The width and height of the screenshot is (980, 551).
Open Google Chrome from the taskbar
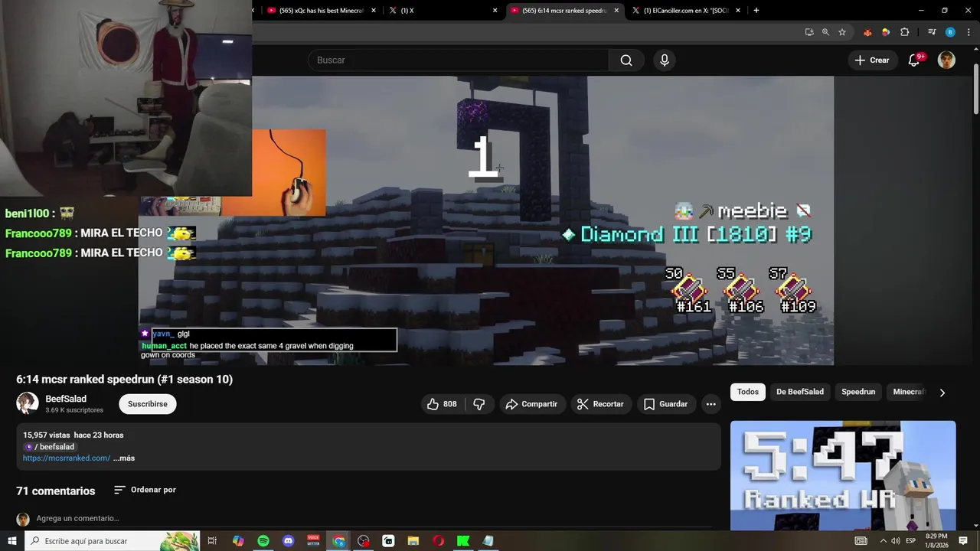tap(338, 541)
